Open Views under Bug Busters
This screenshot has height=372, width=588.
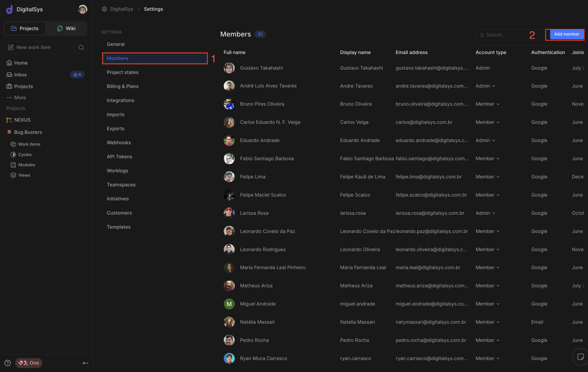(x=24, y=175)
